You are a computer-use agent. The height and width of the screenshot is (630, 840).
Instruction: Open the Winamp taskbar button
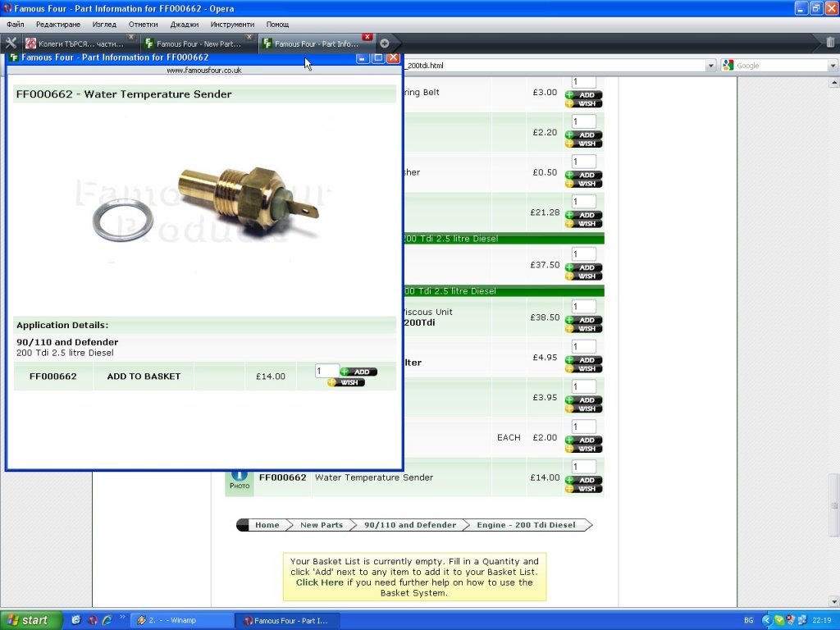[182, 620]
